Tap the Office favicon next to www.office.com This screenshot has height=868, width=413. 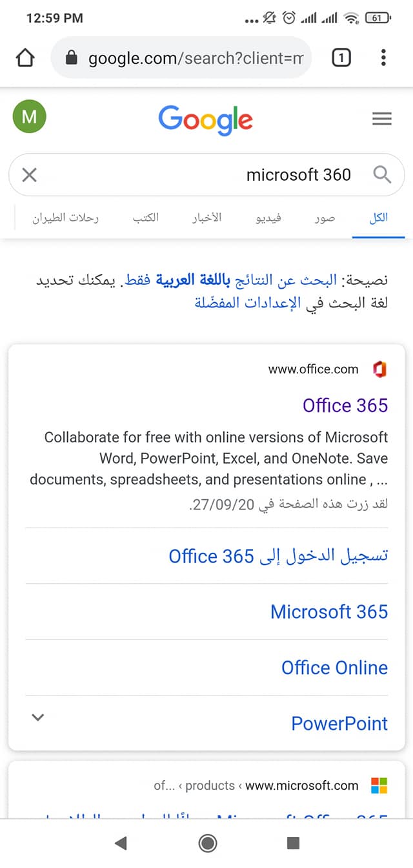point(379,369)
